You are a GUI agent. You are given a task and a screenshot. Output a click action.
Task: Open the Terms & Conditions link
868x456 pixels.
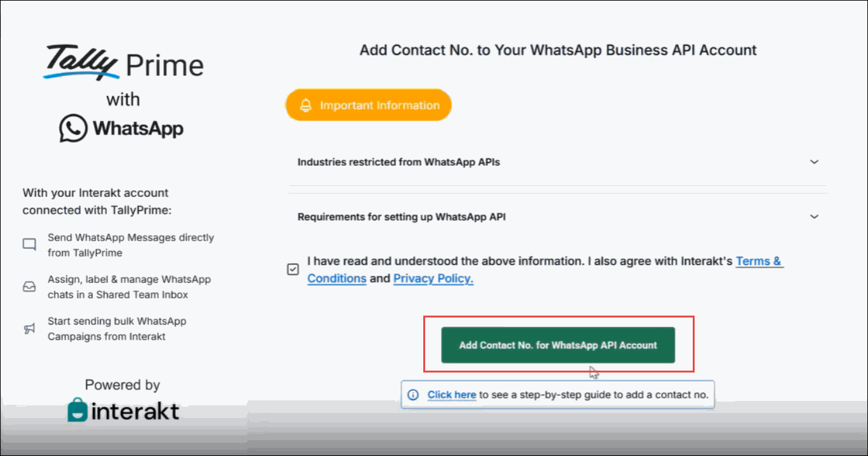coord(759,261)
